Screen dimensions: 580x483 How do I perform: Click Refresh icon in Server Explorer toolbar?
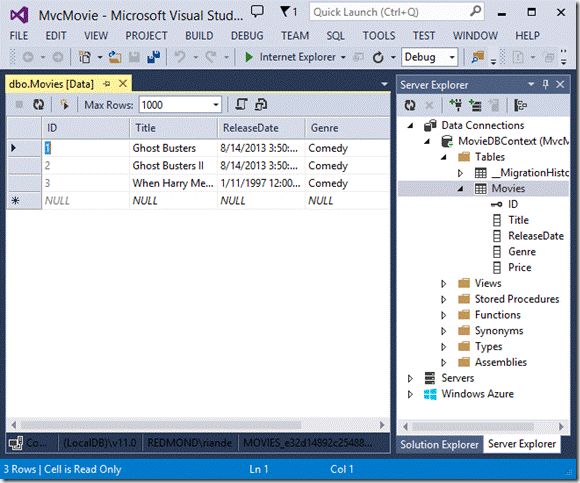[x=410, y=105]
